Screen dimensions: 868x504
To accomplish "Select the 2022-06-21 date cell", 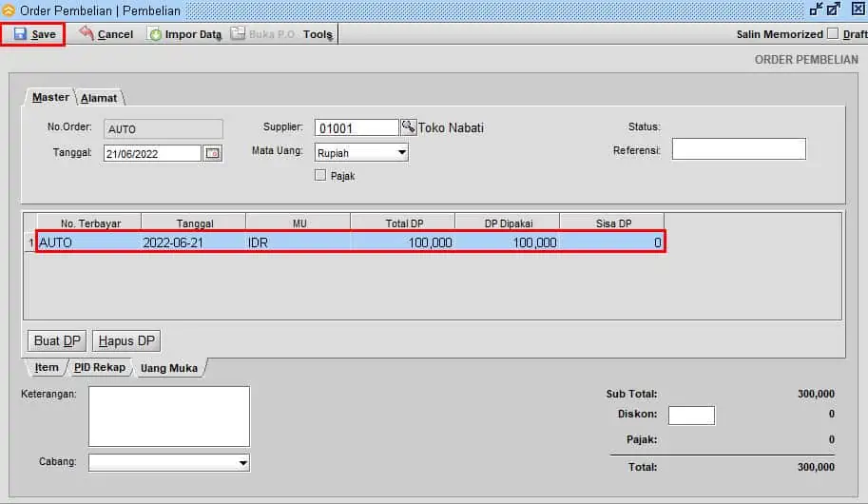I will click(x=194, y=242).
